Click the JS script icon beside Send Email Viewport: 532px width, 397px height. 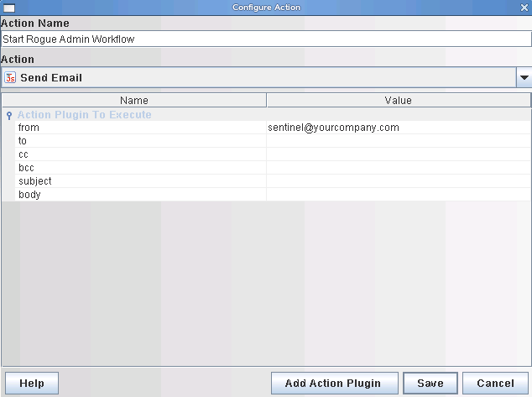pos(10,78)
